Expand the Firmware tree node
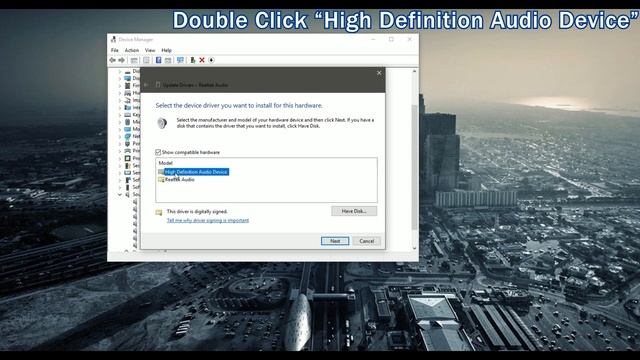Screen dimensions: 640x360 (x=120, y=86)
